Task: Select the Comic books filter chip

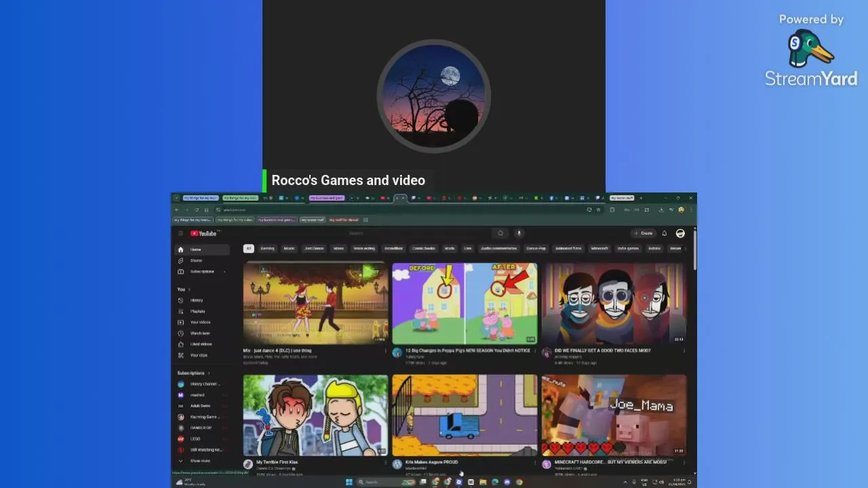Action: [x=424, y=249]
